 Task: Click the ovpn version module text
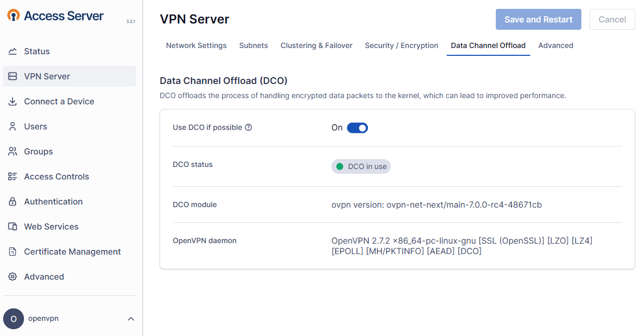point(437,205)
